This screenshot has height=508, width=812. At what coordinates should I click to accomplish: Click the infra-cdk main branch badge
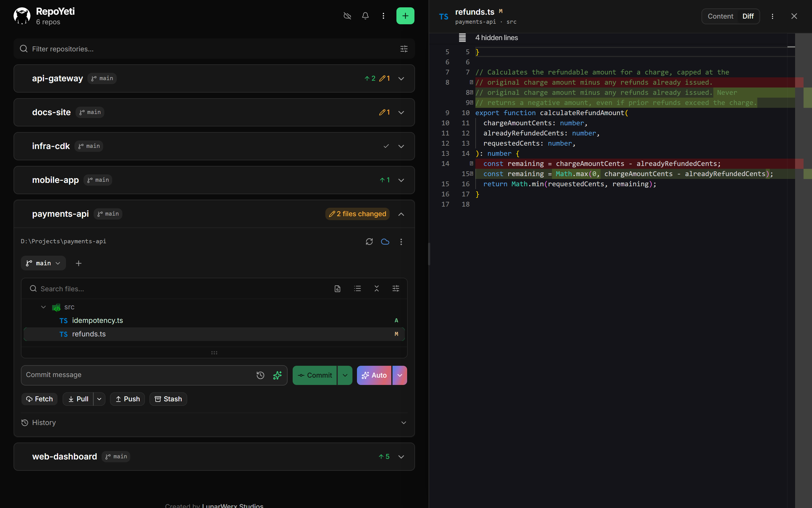point(89,146)
